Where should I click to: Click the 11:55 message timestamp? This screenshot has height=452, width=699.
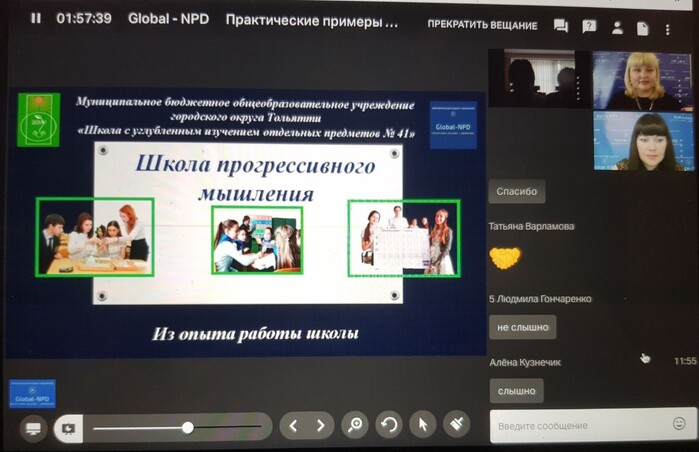(685, 361)
